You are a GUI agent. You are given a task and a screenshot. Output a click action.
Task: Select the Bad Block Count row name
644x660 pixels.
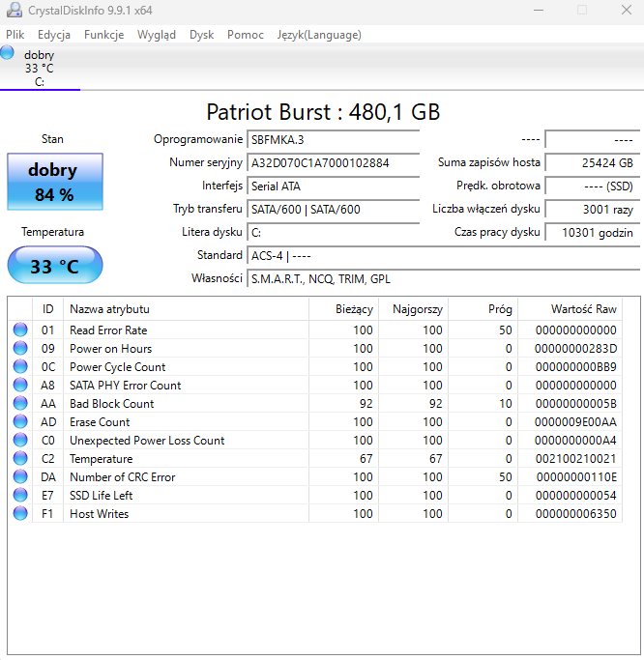pos(111,404)
